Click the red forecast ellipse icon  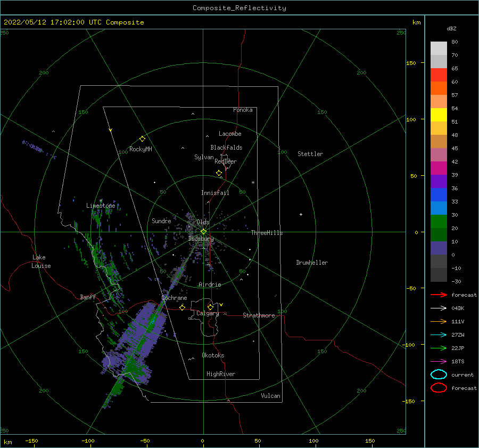[439, 388]
